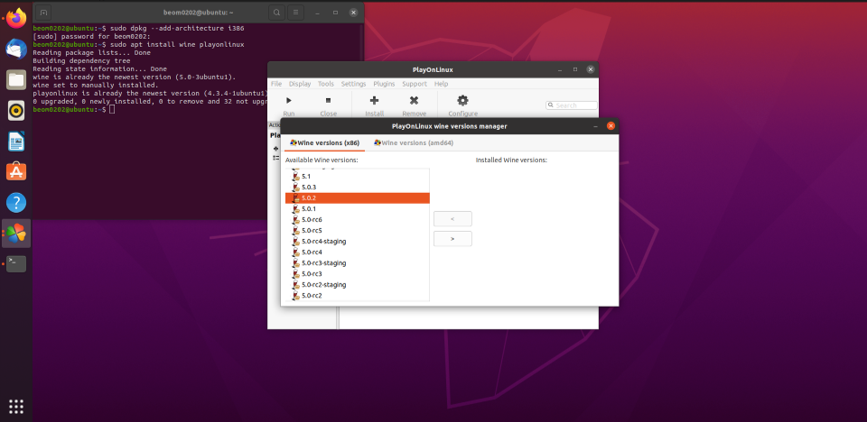Viewport: 867px width, 422px height.
Task: Click the '>' install version button
Action: 452,239
